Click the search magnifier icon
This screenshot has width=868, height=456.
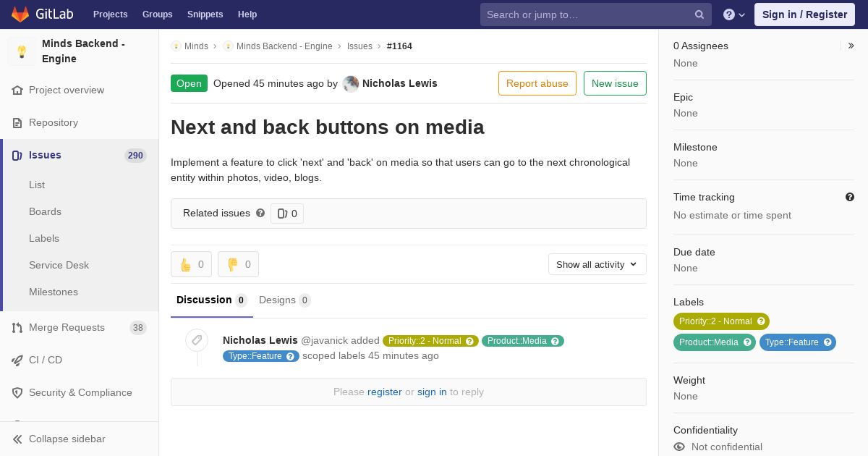click(x=699, y=14)
